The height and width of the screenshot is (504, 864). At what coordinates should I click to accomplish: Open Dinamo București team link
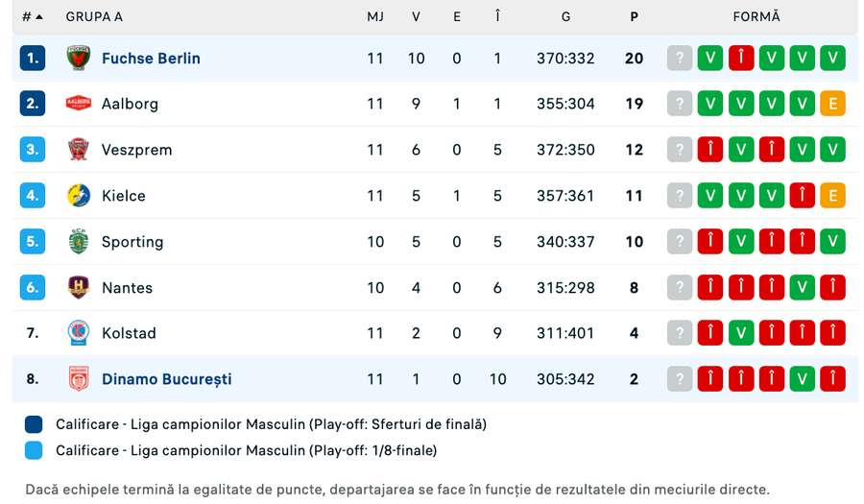(x=166, y=379)
